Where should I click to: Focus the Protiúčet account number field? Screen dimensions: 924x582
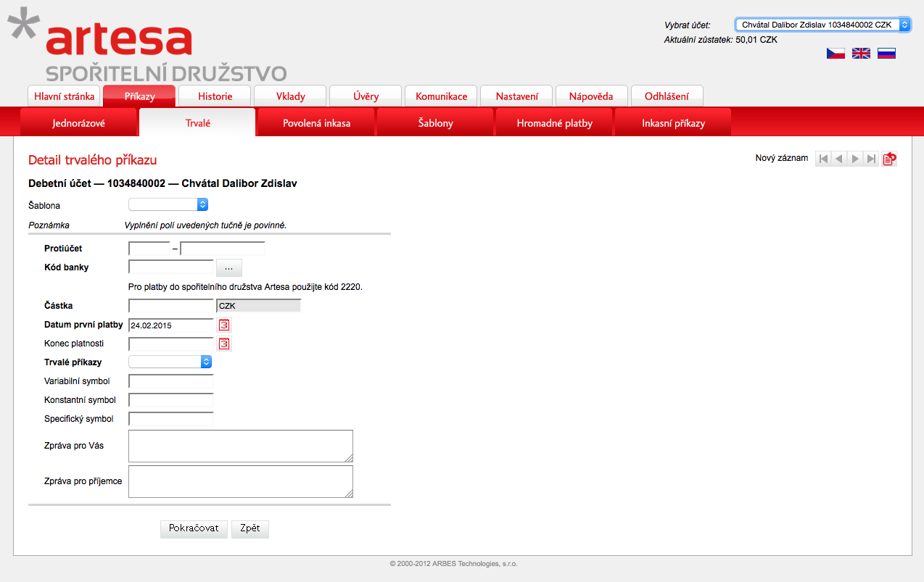pyautogui.click(x=223, y=249)
